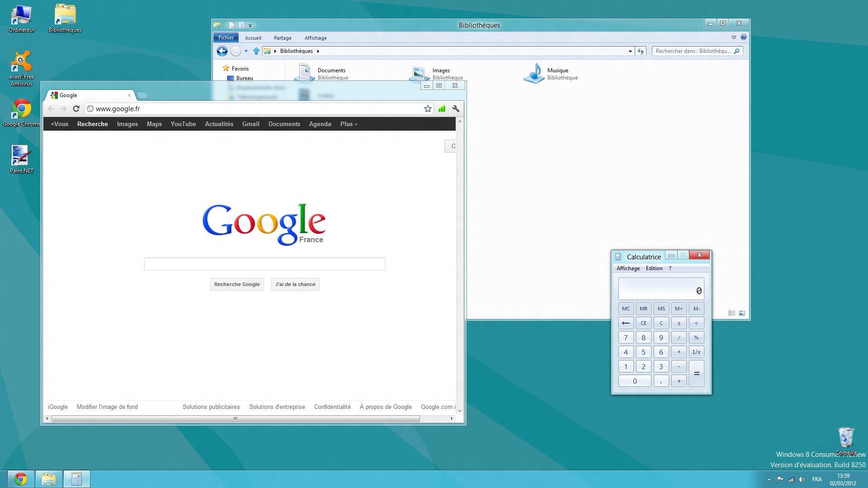Select the Corbeille recycle bin icon
The width and height of the screenshot is (868, 488).
point(846,441)
